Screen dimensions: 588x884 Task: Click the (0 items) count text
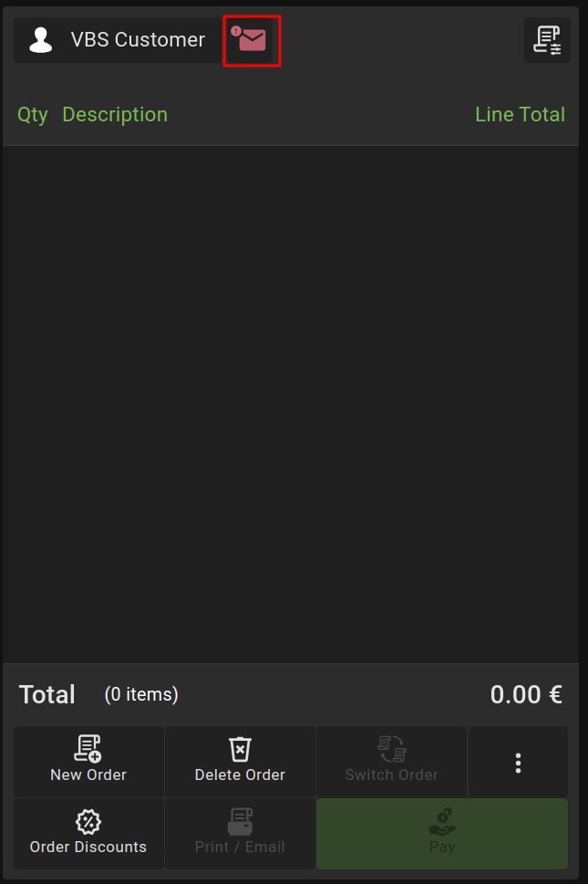pos(141,695)
